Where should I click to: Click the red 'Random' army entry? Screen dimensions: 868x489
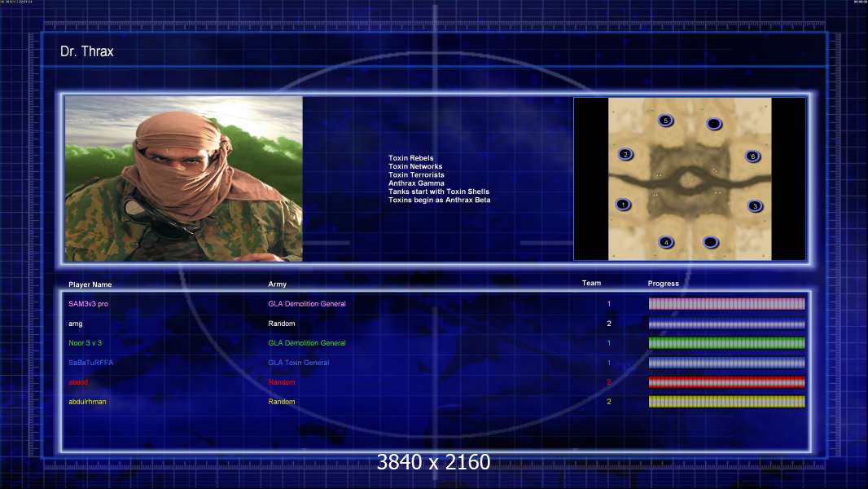click(282, 382)
